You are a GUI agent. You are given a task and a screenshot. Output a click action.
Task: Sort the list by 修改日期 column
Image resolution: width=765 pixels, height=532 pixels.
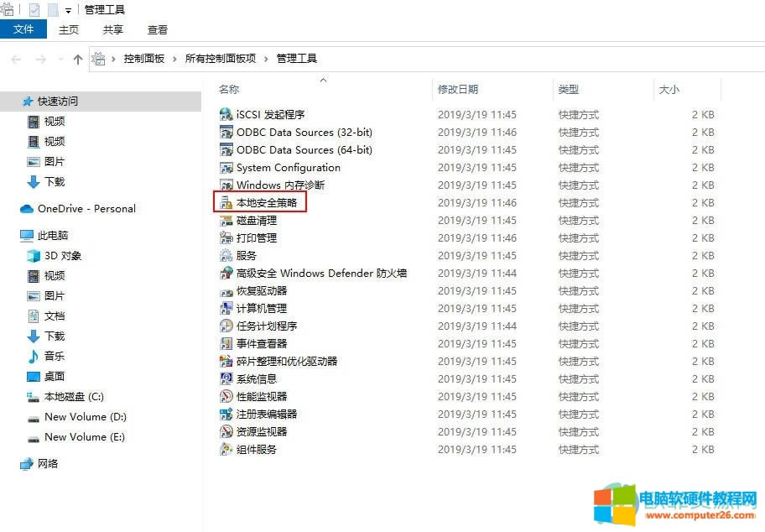[458, 89]
